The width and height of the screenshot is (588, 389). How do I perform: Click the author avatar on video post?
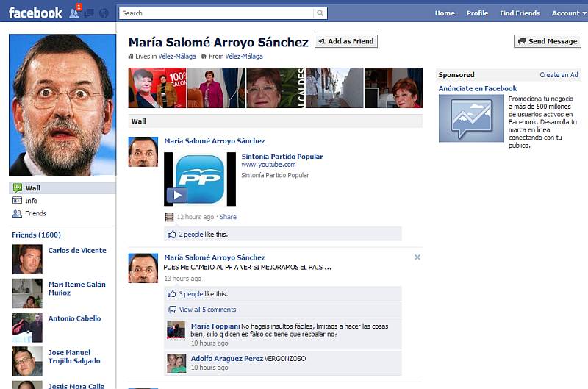tap(143, 152)
